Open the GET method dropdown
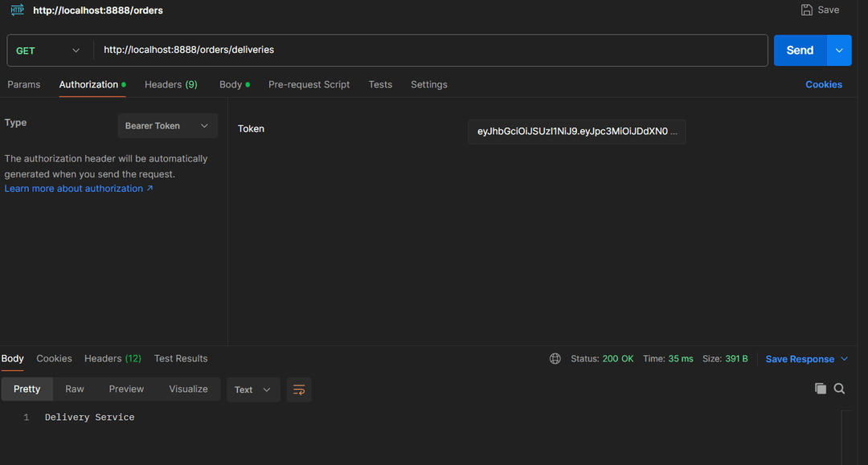The image size is (868, 465). [x=48, y=51]
